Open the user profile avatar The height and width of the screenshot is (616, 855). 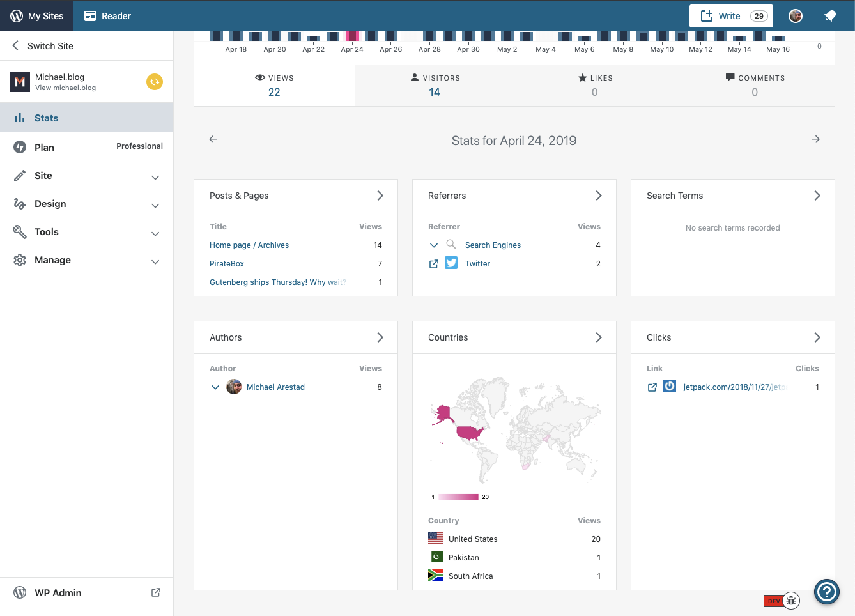click(x=796, y=16)
